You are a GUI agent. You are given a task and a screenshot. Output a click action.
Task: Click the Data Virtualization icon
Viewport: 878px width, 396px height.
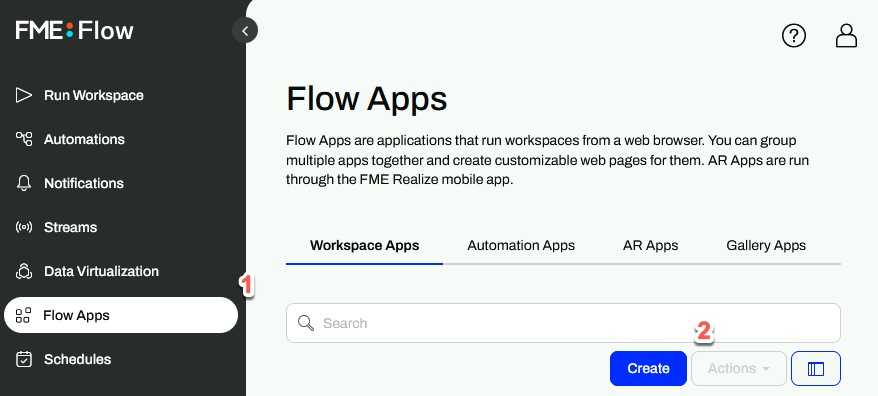pos(24,271)
